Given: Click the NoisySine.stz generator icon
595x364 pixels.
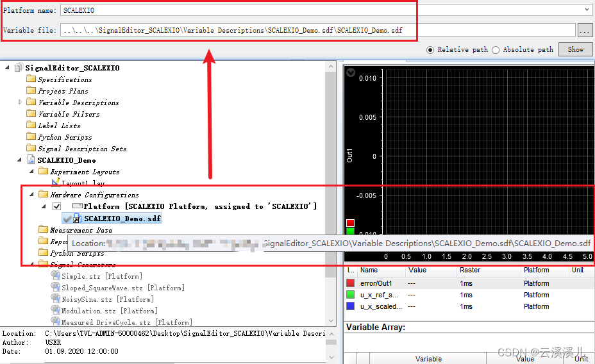Looking at the screenshot, I should point(55,299).
